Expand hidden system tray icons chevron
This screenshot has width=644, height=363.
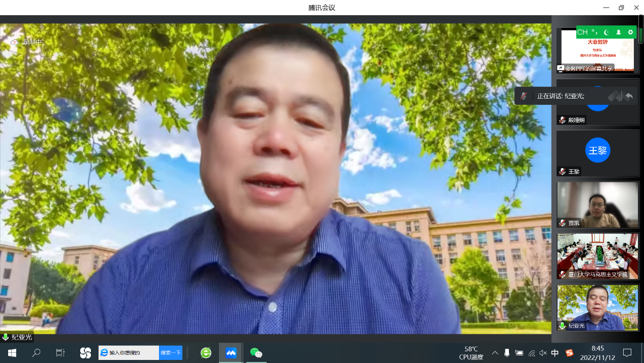495,353
